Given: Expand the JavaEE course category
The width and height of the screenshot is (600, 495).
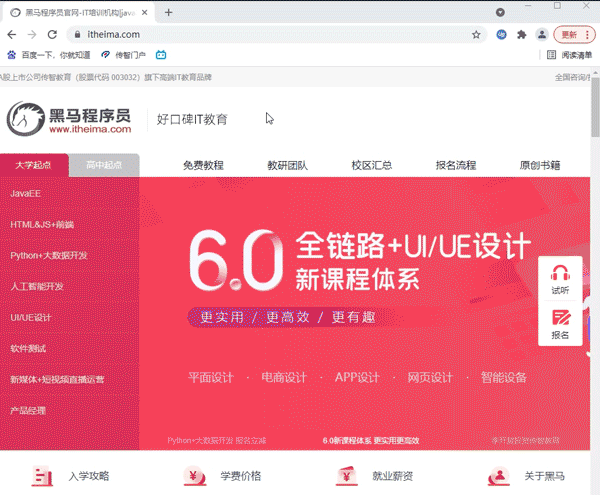Looking at the screenshot, I should tap(26, 192).
